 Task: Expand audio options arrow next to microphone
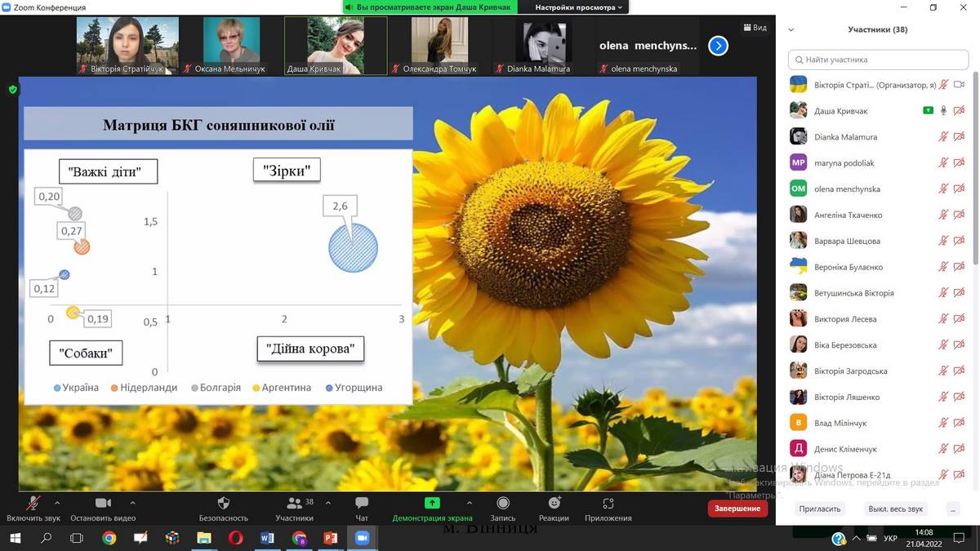[x=57, y=503]
